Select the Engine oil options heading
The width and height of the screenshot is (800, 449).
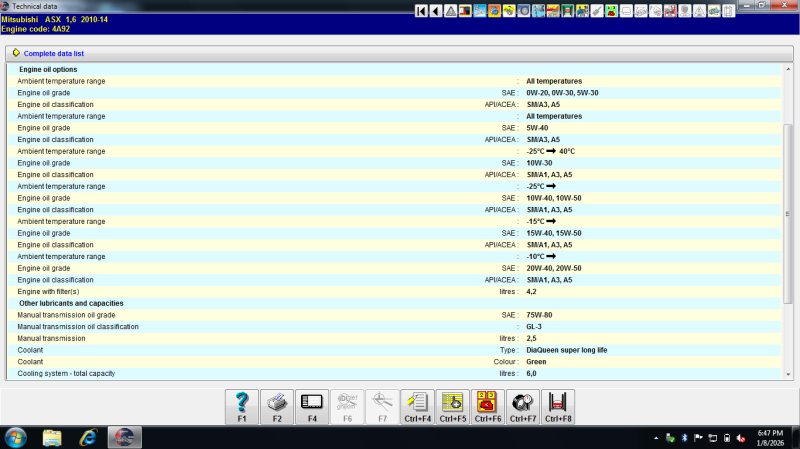pos(48,69)
